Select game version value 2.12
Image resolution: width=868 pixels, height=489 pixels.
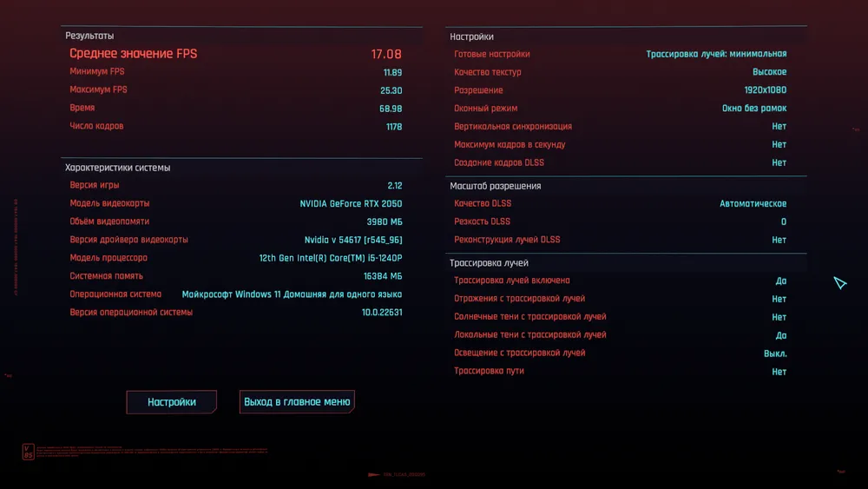pos(395,186)
